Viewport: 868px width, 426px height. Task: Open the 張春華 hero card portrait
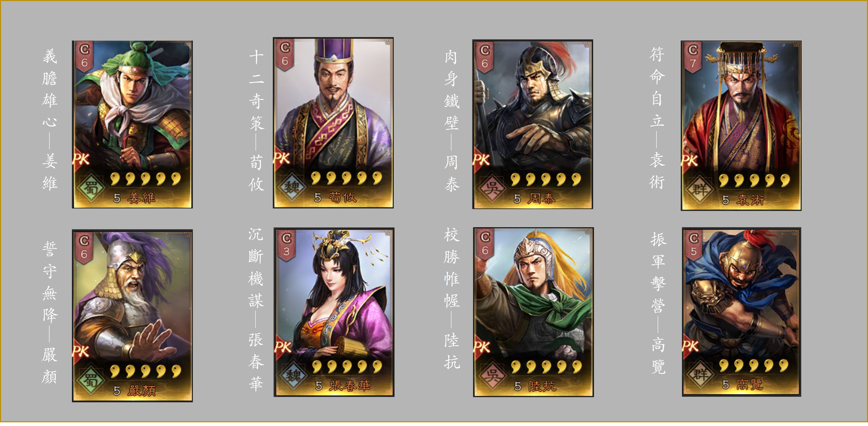click(x=334, y=312)
